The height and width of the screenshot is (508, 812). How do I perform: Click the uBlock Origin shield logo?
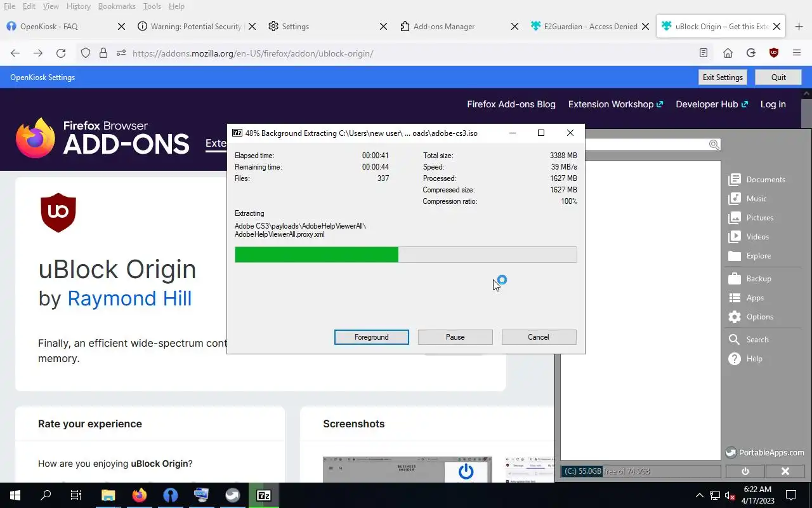58,213
